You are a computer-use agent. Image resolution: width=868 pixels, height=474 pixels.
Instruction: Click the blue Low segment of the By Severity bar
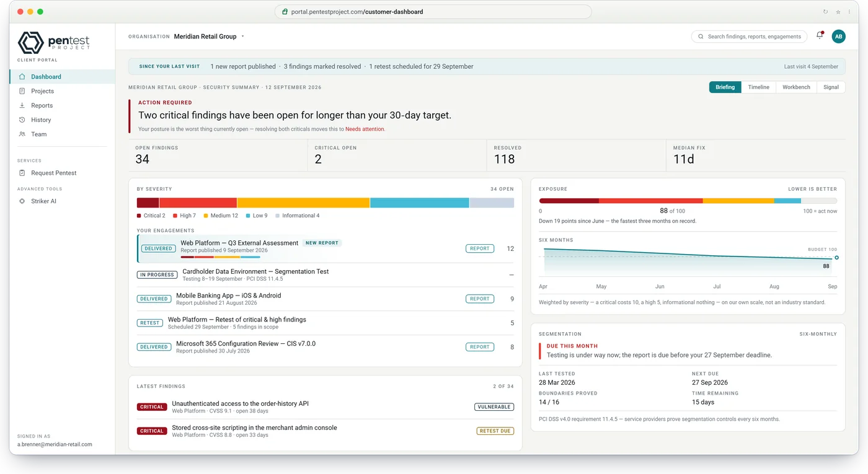pos(420,203)
